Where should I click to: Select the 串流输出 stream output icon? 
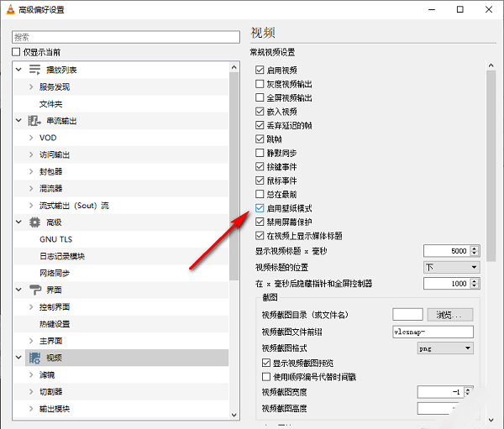[x=34, y=121]
